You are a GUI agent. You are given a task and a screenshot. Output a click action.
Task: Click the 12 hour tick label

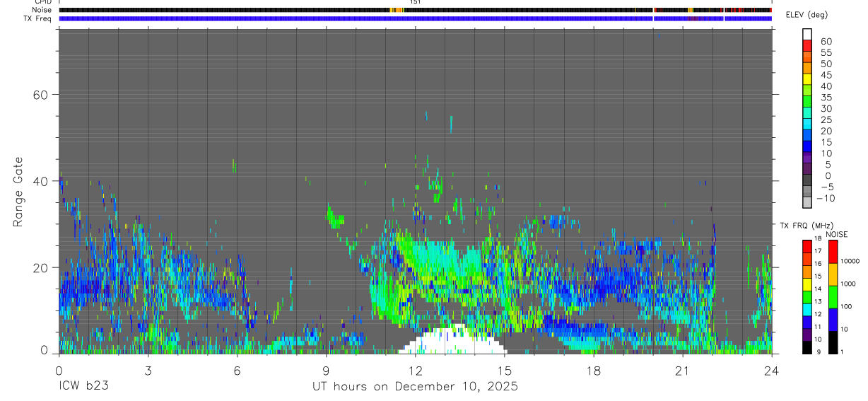415,371
